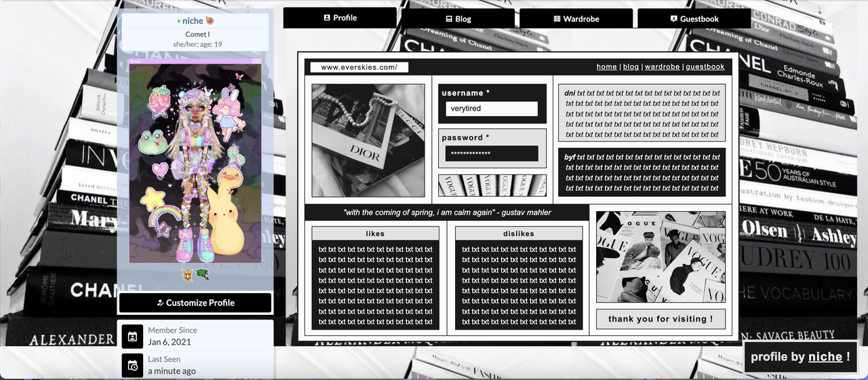
Task: Click the Profile tab person icon
Action: pos(327,18)
